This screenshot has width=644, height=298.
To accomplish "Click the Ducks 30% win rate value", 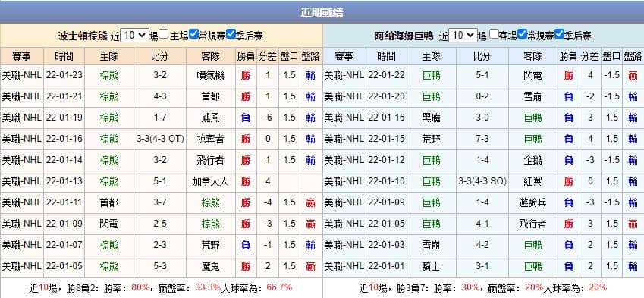I will (x=470, y=287).
